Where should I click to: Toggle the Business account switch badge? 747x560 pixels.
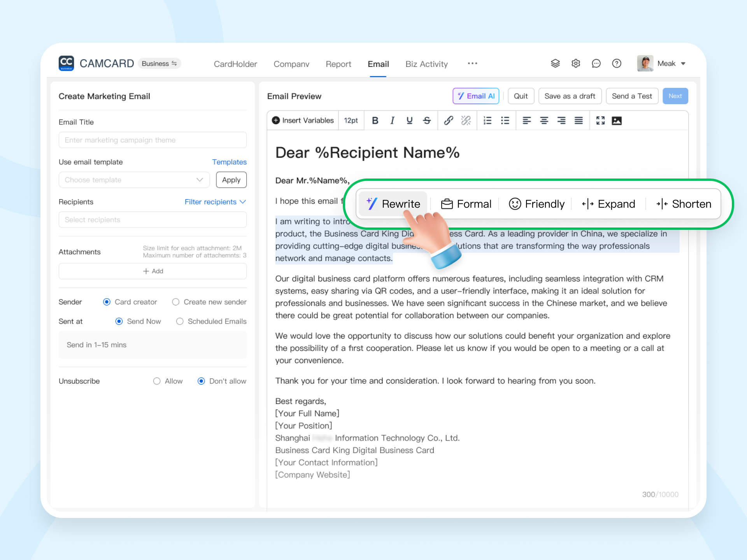pos(160,63)
